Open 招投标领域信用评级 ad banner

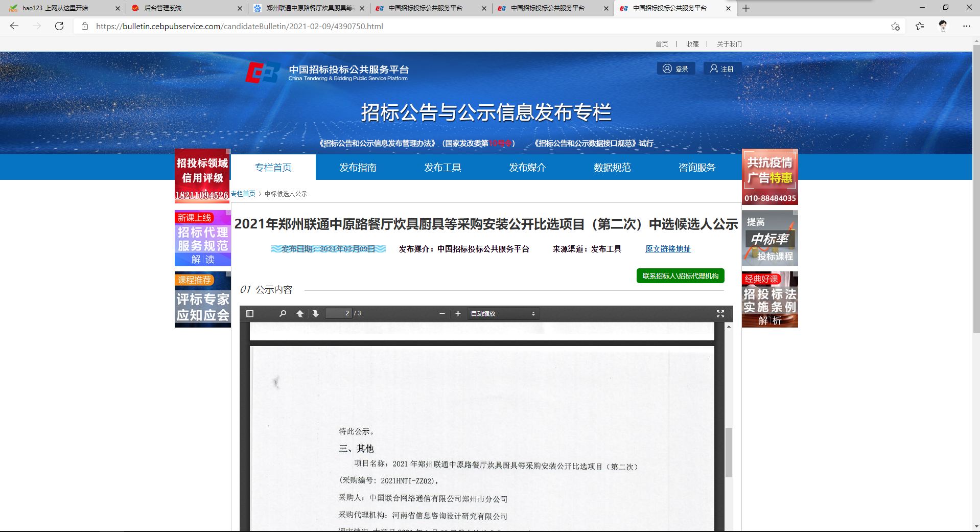203,177
